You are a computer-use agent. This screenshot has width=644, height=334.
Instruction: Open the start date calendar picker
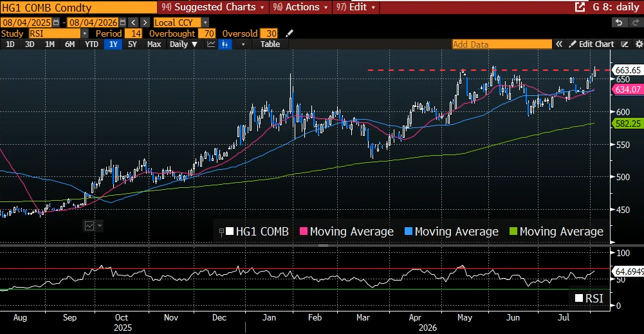coord(56,23)
